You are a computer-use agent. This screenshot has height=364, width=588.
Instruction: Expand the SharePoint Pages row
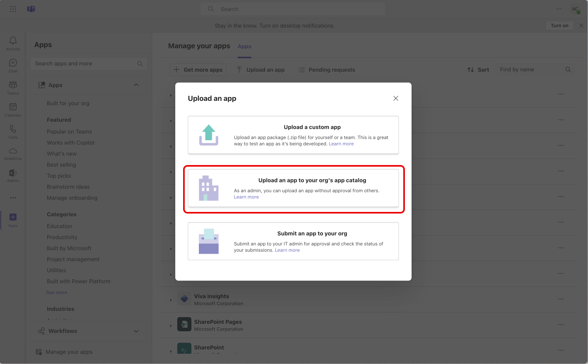tap(171, 326)
